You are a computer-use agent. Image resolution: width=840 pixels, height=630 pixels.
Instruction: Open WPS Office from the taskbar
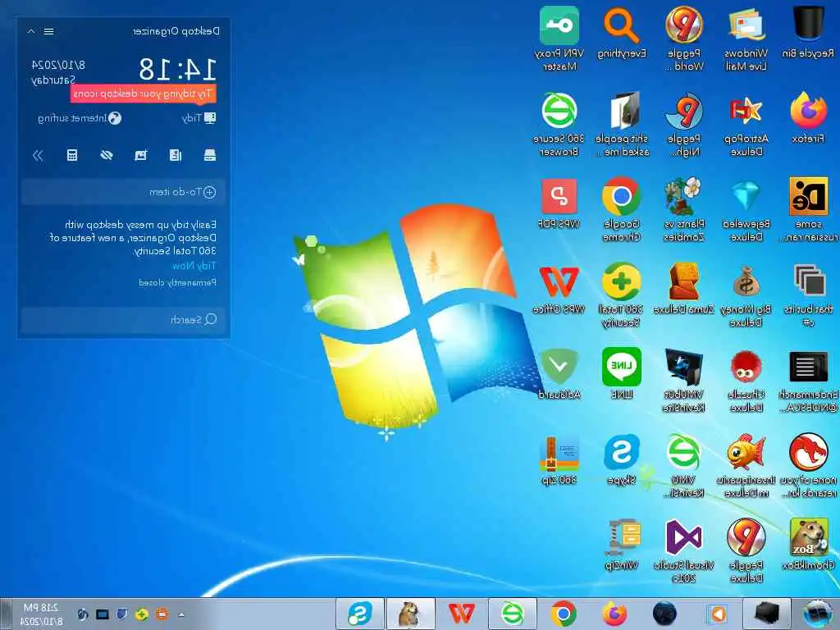click(x=461, y=614)
